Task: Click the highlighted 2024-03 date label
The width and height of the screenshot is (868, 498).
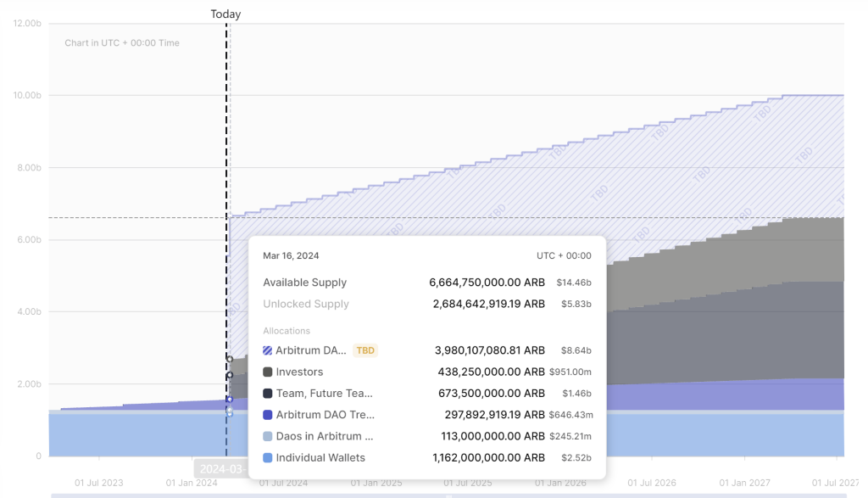Action: [x=221, y=468]
